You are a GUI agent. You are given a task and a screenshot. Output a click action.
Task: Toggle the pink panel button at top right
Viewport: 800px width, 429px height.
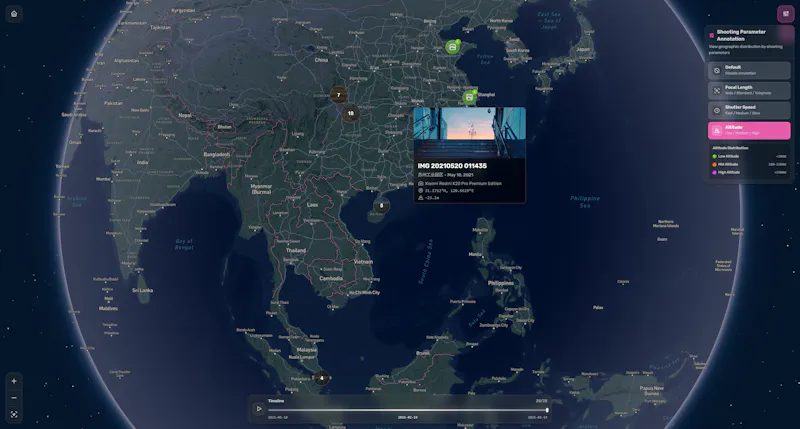(x=785, y=14)
